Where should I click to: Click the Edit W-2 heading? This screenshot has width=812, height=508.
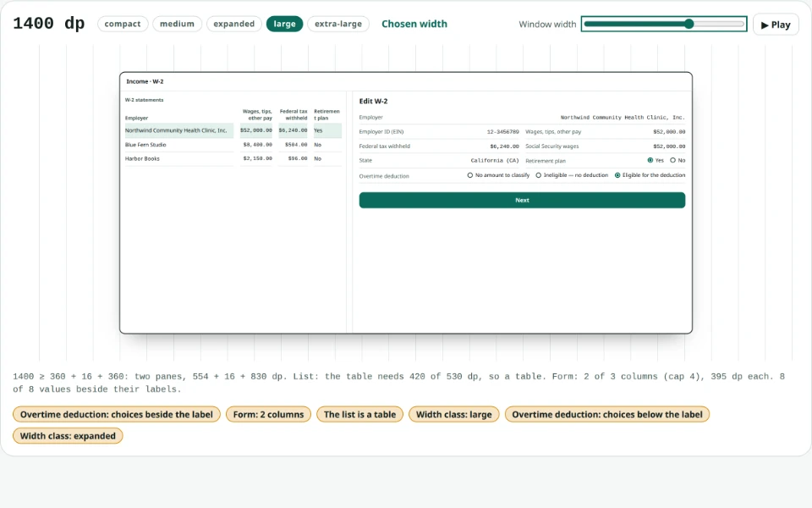click(x=373, y=101)
